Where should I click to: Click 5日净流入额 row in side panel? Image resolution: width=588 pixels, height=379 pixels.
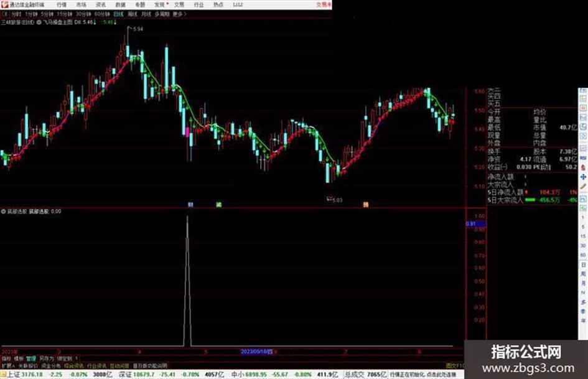click(x=532, y=192)
